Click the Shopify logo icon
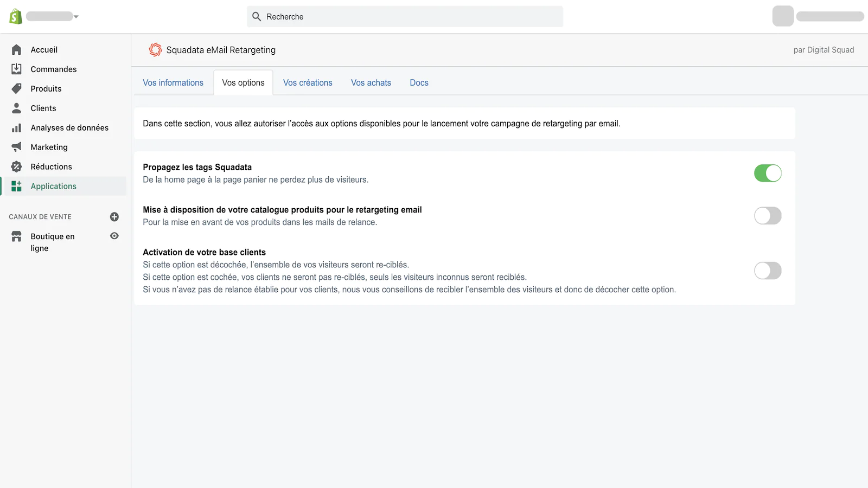 16,16
